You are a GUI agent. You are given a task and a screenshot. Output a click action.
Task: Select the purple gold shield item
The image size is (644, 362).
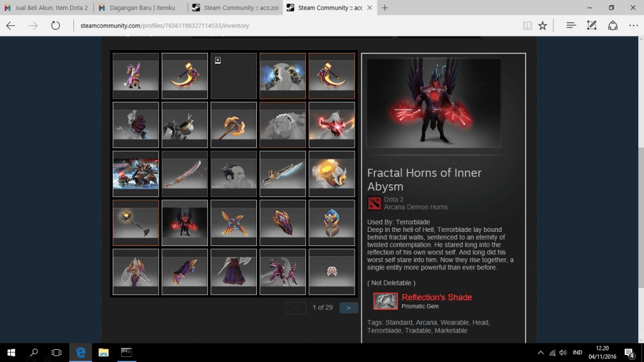[x=283, y=223]
